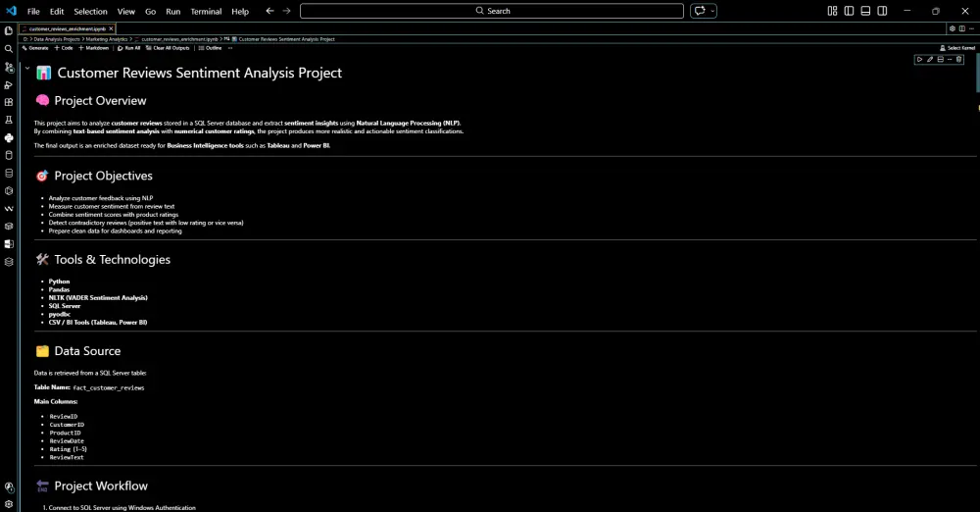This screenshot has height=512, width=980.
Task: Open Customize Layout icon
Action: [x=832, y=11]
